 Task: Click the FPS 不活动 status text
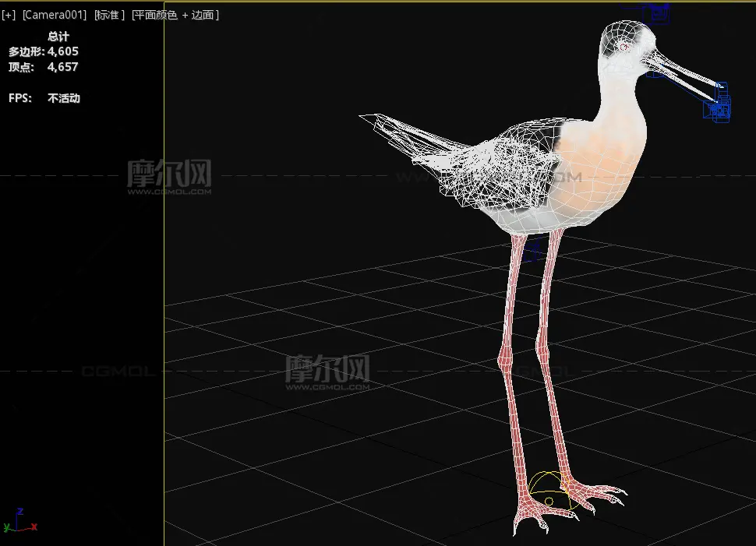click(x=44, y=98)
